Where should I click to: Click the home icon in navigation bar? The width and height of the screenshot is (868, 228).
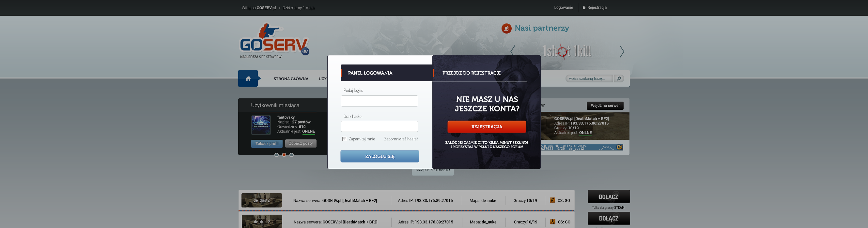[248, 79]
